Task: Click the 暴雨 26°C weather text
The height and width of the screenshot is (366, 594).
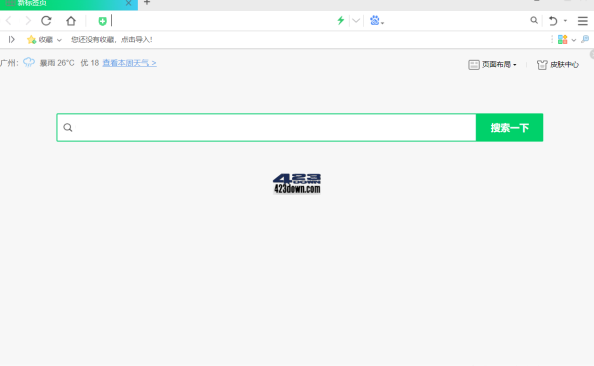Action: point(57,63)
